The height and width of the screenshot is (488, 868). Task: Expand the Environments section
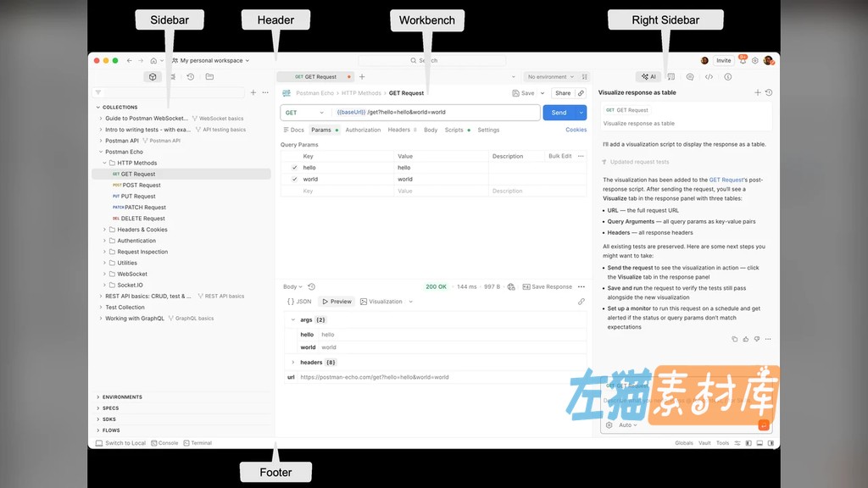[x=98, y=397]
